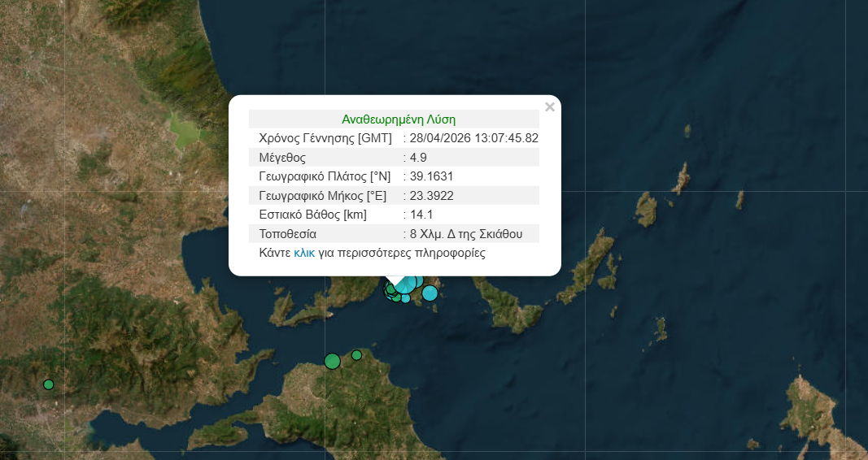Image resolution: width=868 pixels, height=460 pixels.
Task: Click the 'Γεωγραφικό Πλάτος [°N]' label
Action: tap(324, 176)
